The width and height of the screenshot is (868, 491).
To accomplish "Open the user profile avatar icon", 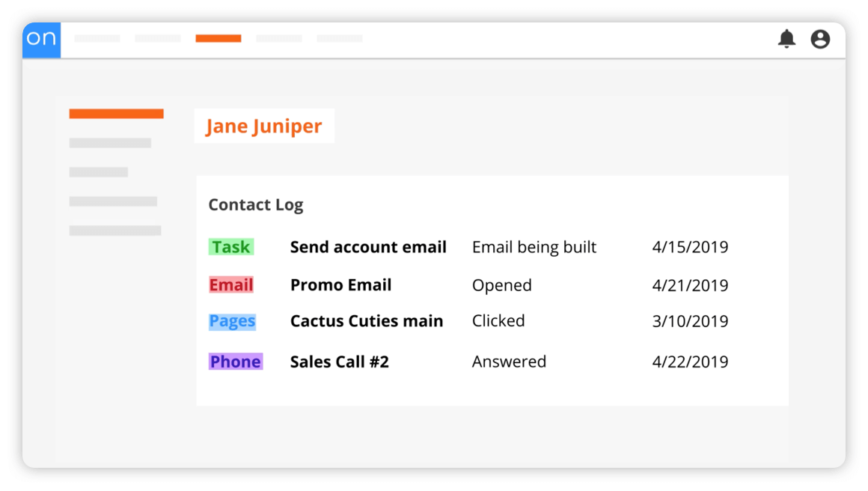I will point(820,40).
